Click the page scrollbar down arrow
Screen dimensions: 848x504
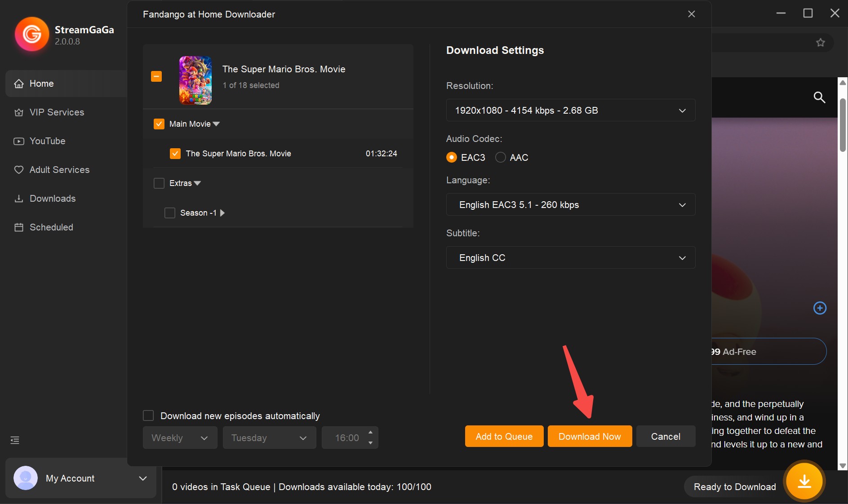click(843, 466)
